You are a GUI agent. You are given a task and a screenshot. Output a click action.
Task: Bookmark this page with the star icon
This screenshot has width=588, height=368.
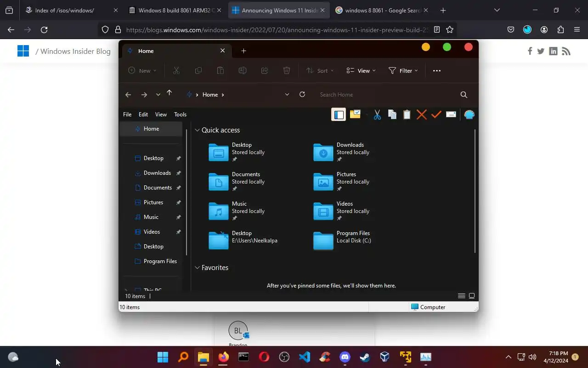point(450,29)
